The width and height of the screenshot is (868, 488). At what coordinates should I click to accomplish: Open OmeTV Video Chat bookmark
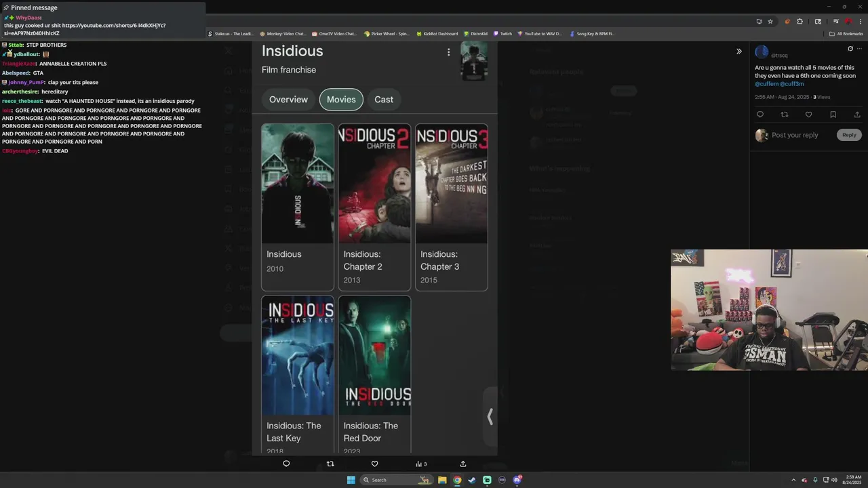coord(334,33)
